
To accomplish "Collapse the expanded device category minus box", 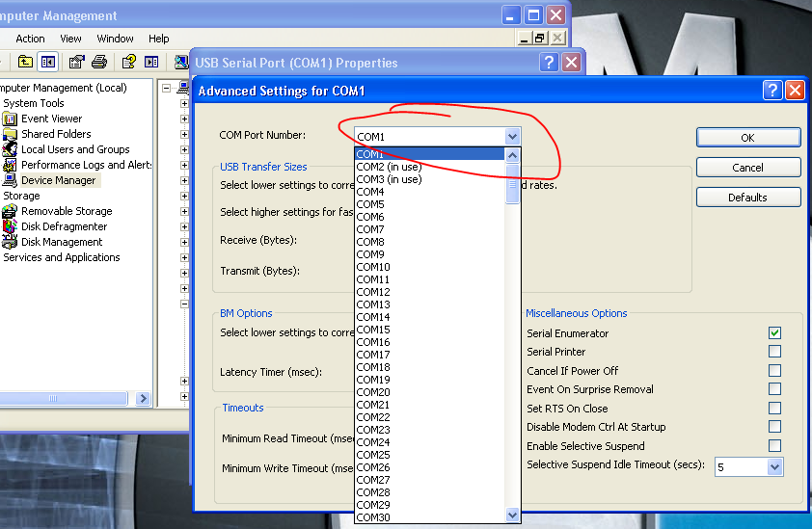I will click(x=184, y=304).
